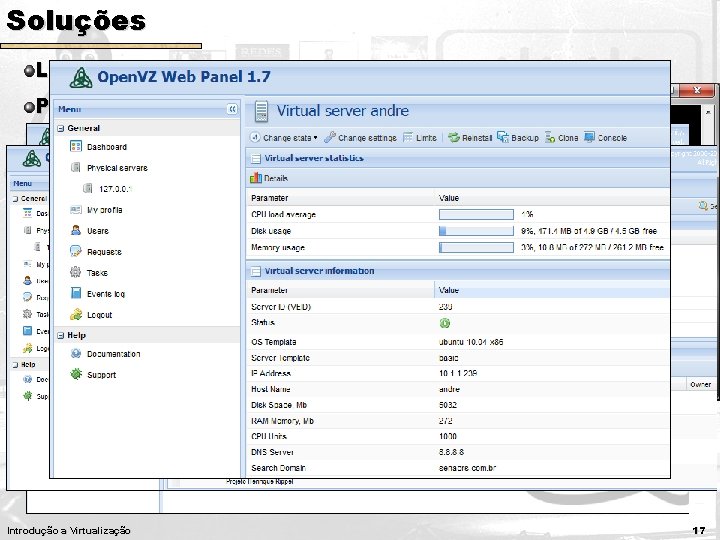Open the Tasks section
The height and width of the screenshot is (540, 720).
[x=97, y=273]
